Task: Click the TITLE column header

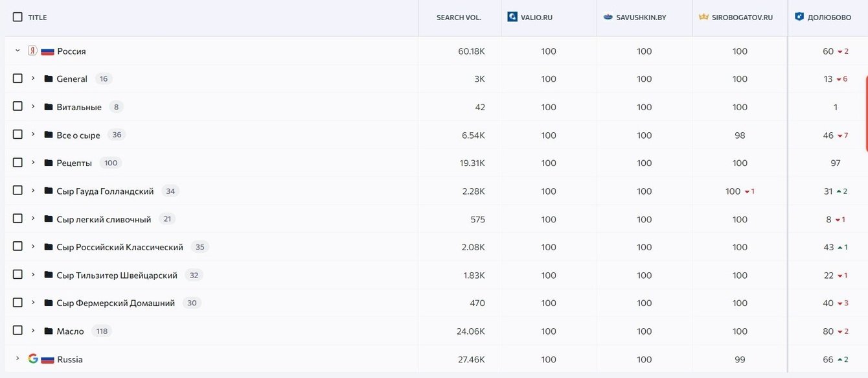Action: (38, 18)
